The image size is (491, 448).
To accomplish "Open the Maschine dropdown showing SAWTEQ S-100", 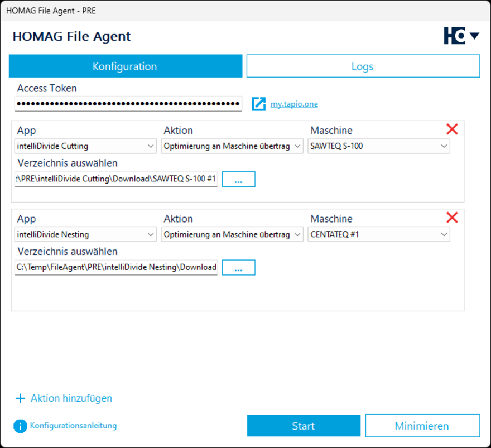I will coord(379,146).
